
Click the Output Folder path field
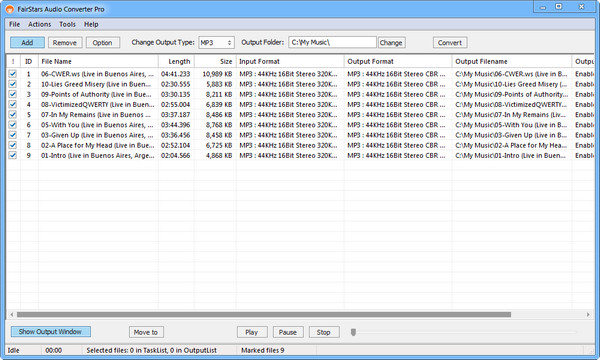pyautogui.click(x=332, y=42)
